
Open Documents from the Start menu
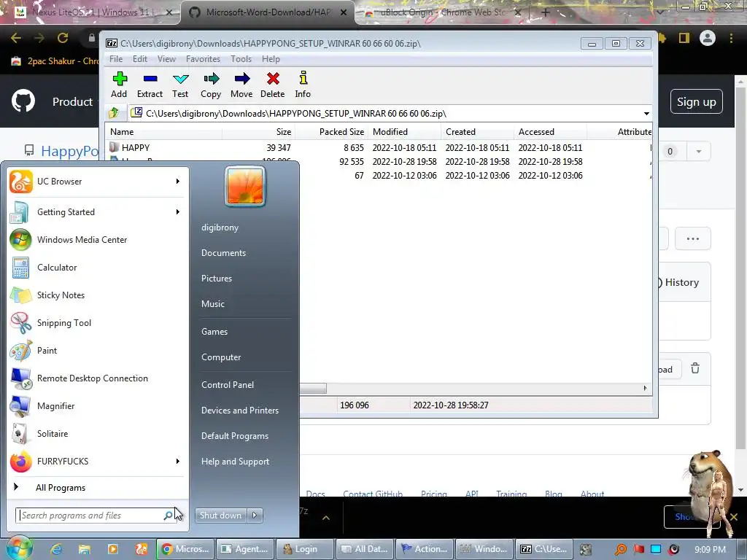point(223,253)
